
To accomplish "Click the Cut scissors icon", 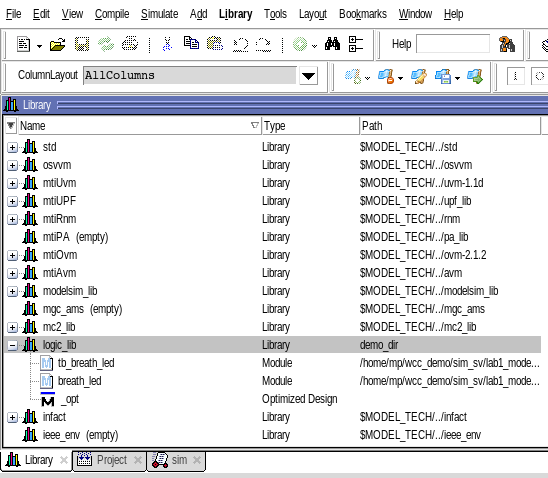I will [x=167, y=45].
